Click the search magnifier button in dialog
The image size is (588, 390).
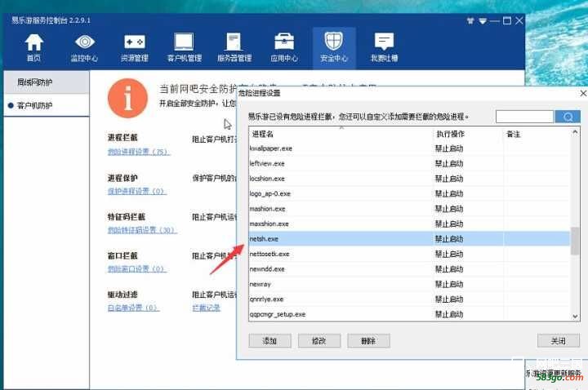(568, 117)
